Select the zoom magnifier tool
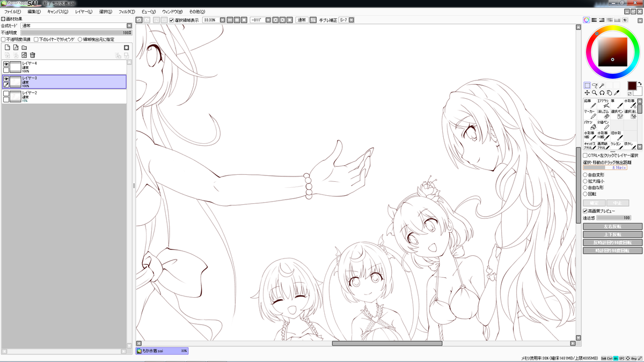The image size is (644, 362). (x=595, y=93)
